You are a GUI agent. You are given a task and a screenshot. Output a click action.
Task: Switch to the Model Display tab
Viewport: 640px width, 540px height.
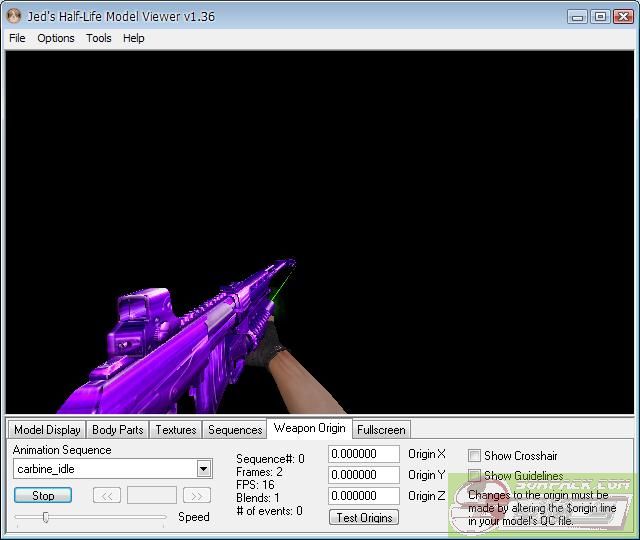click(x=47, y=430)
